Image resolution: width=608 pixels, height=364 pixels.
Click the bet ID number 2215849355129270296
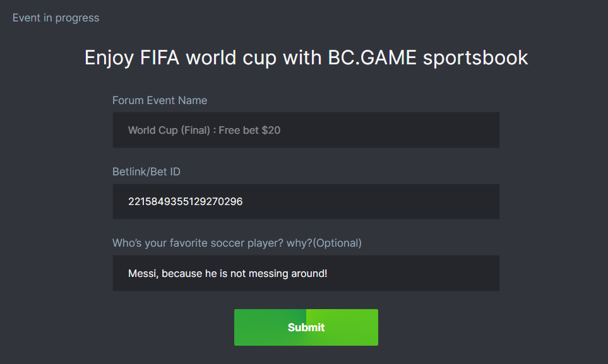186,201
